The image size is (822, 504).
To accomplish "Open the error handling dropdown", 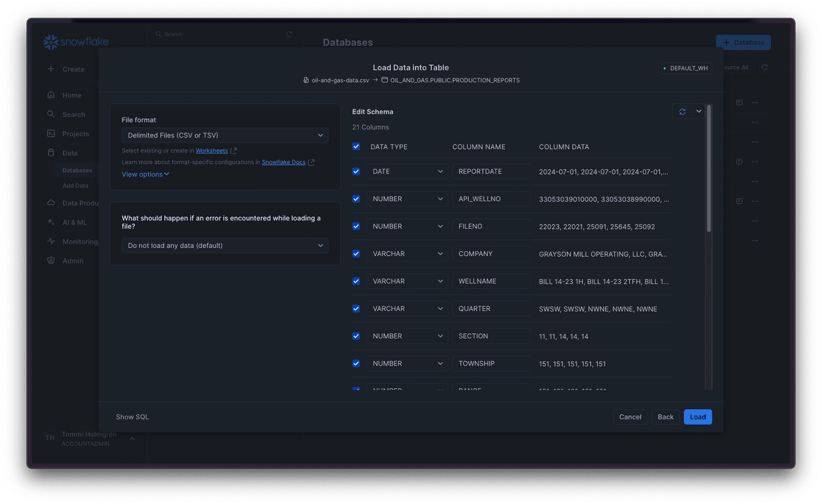I will point(225,246).
